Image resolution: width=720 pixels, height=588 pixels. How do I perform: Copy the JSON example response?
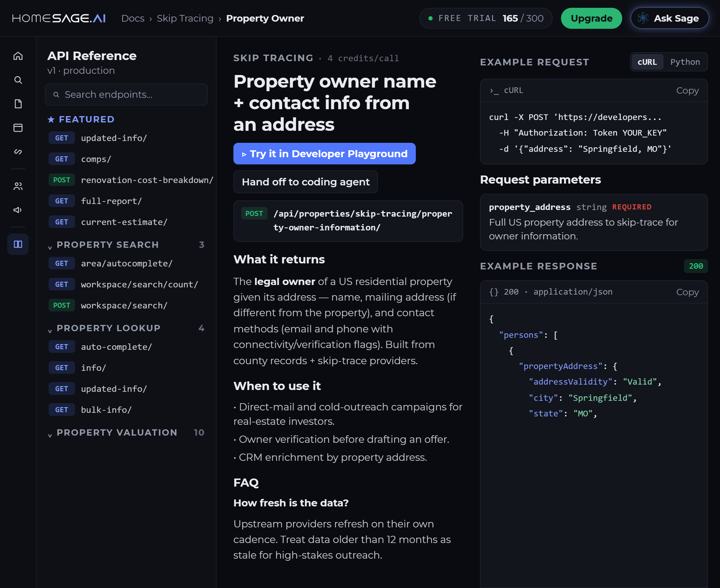[687, 292]
